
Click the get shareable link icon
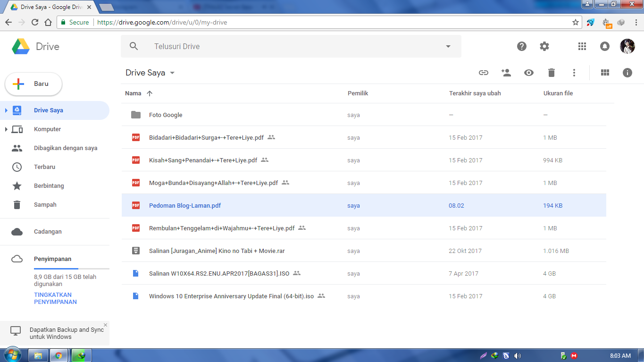(x=483, y=73)
